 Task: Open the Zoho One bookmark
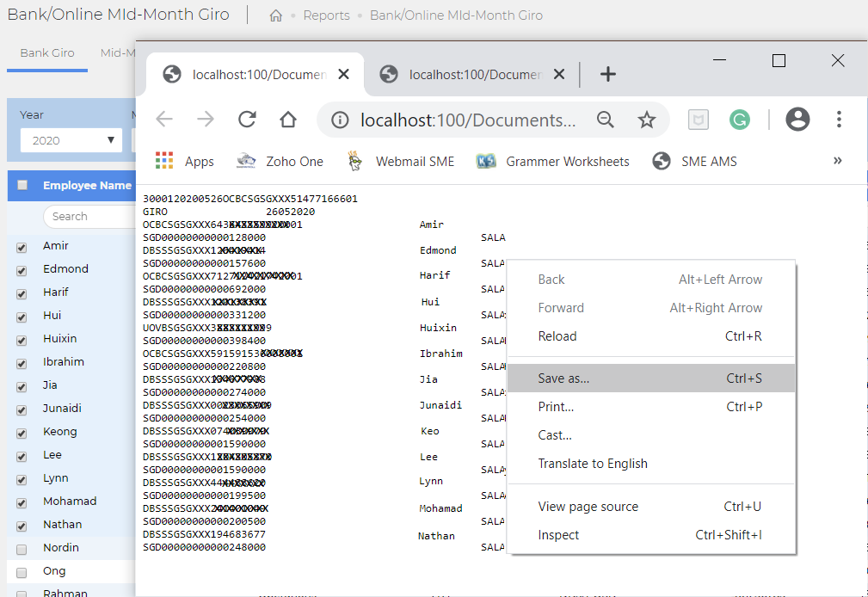280,161
